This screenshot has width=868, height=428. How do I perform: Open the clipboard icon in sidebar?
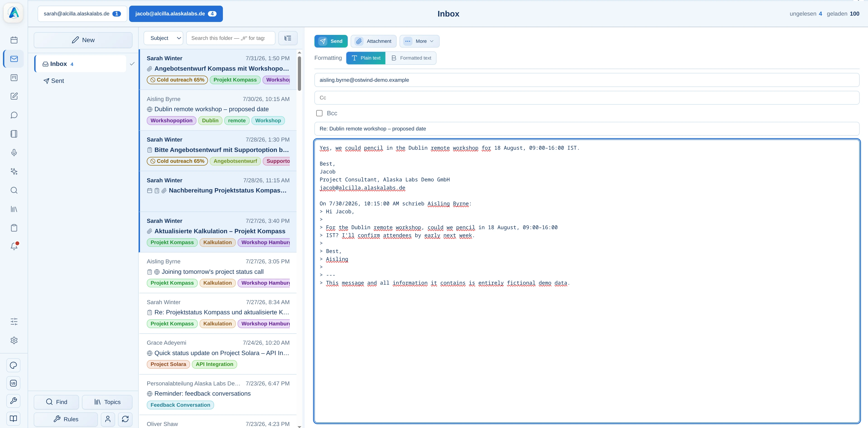pos(14,228)
